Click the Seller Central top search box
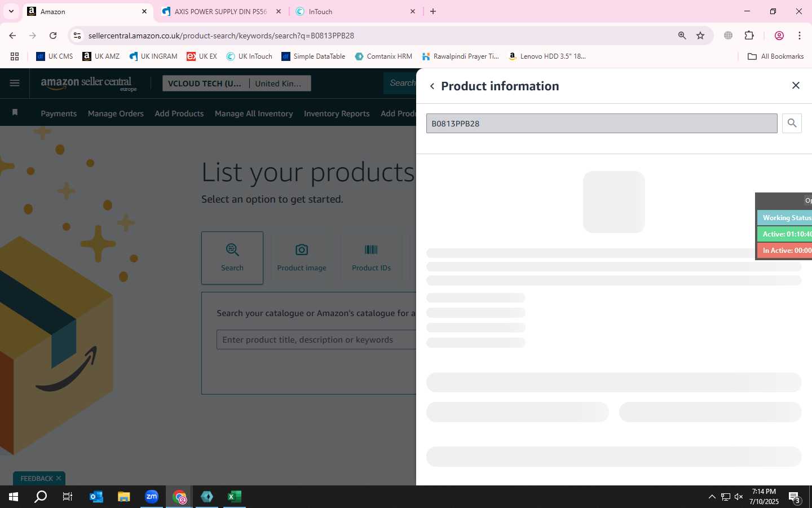This screenshot has width=812, height=508. 400,83
